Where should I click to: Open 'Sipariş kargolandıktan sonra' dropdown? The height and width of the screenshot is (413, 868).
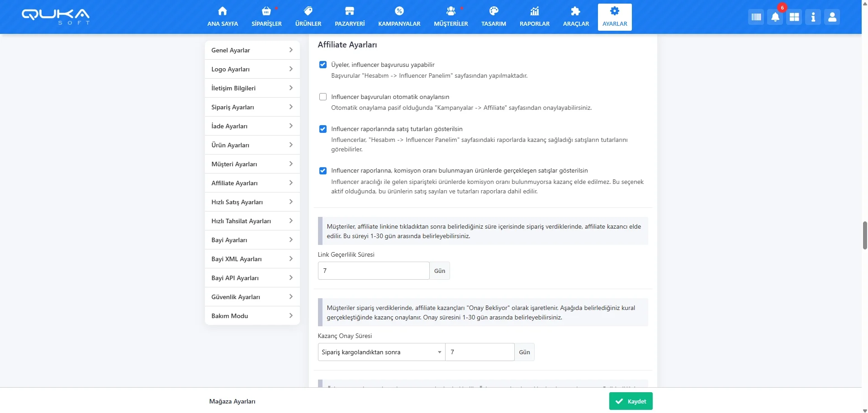tap(381, 352)
